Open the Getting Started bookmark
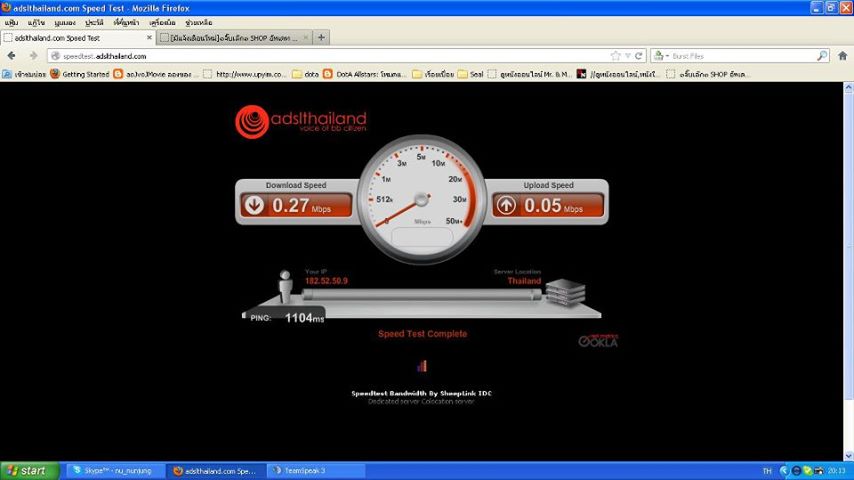Screen dimensions: 854x480 pyautogui.click(x=80, y=74)
